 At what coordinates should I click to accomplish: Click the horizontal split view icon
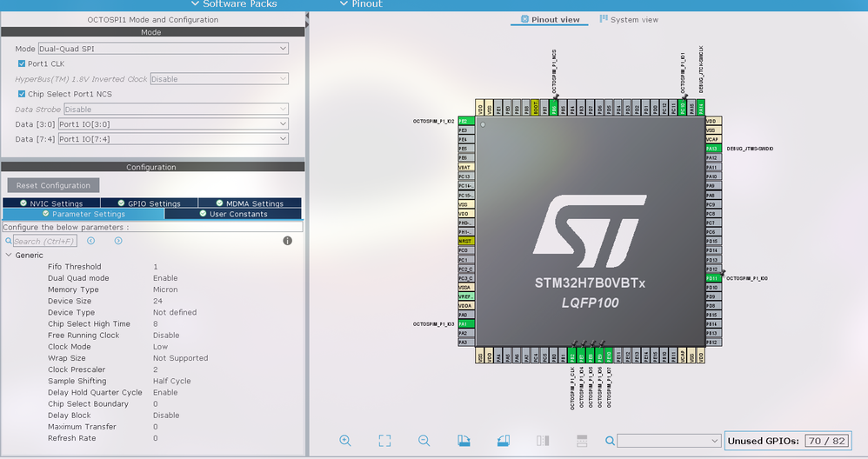pos(582,441)
